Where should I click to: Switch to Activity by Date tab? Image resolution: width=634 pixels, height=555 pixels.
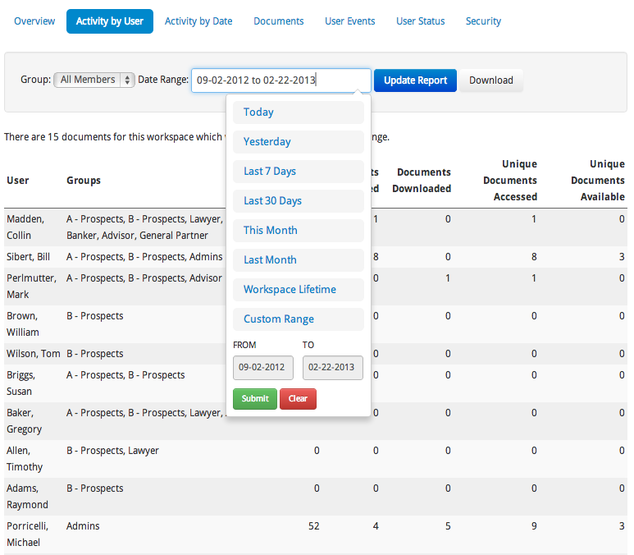coord(198,21)
